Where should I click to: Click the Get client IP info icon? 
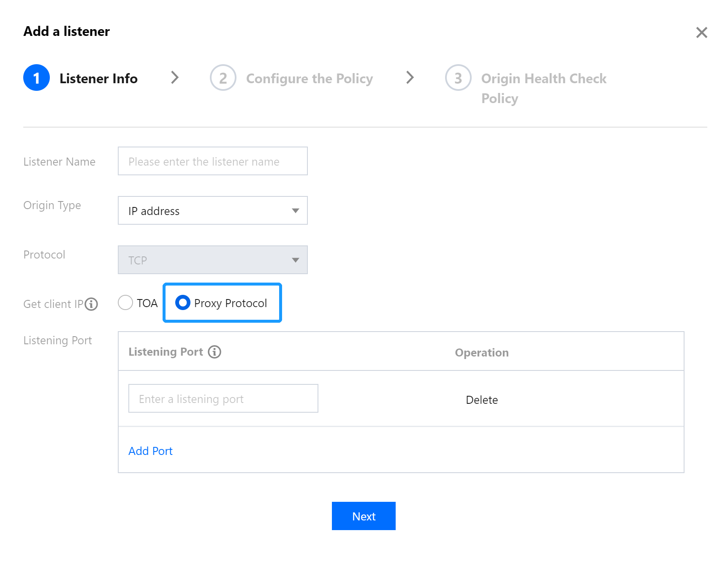click(91, 304)
